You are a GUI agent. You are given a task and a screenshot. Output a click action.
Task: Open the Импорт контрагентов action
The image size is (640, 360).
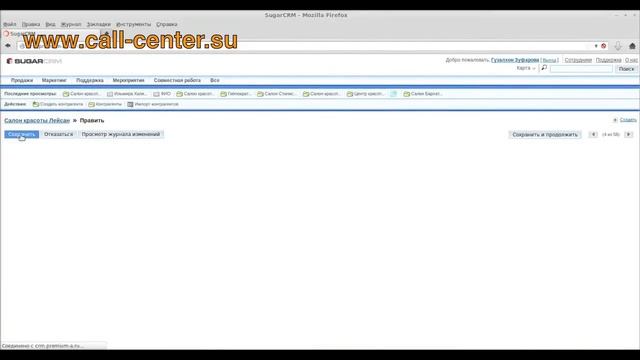pos(156,104)
